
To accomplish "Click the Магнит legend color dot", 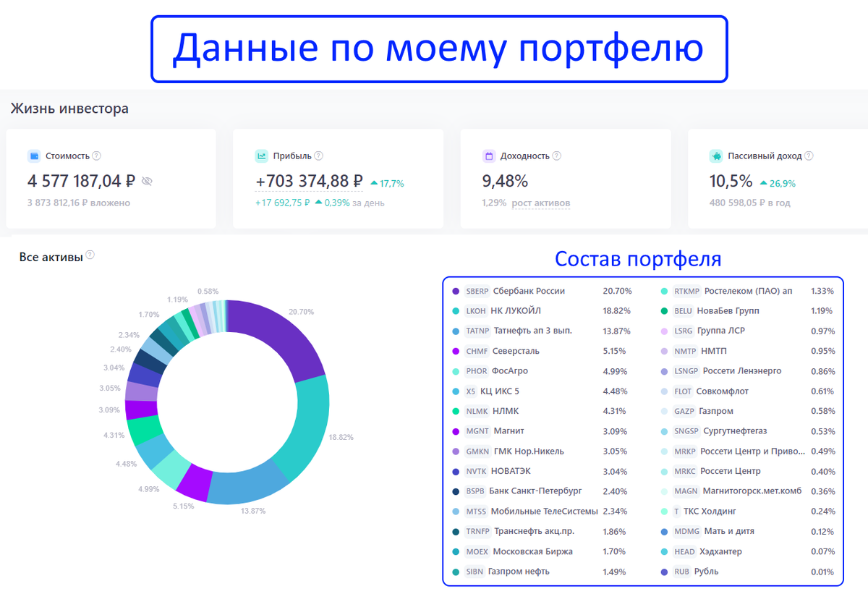I will point(456,431).
